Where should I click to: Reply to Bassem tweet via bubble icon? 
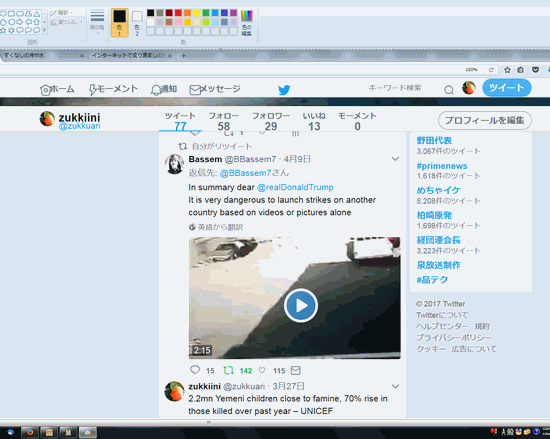click(195, 370)
